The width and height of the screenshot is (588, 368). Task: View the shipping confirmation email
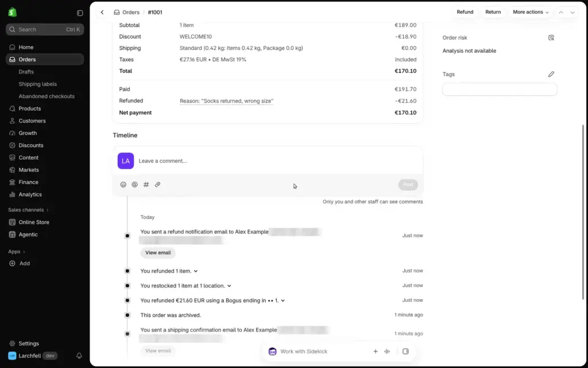point(158,351)
